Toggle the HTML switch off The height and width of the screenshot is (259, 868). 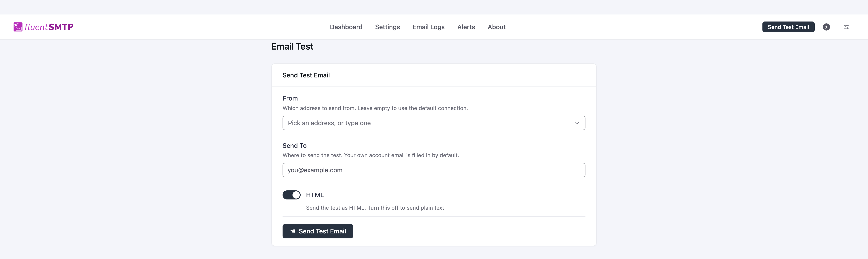(x=291, y=195)
